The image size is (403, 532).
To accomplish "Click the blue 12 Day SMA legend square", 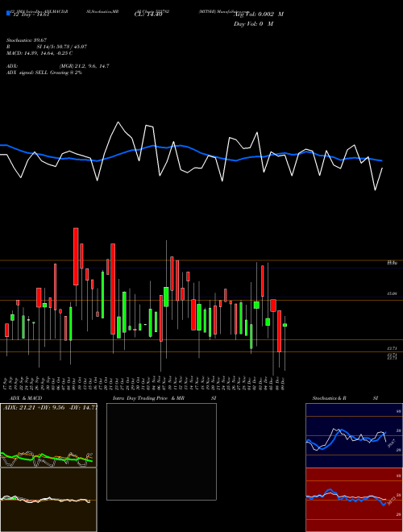I will (x=8, y=14).
